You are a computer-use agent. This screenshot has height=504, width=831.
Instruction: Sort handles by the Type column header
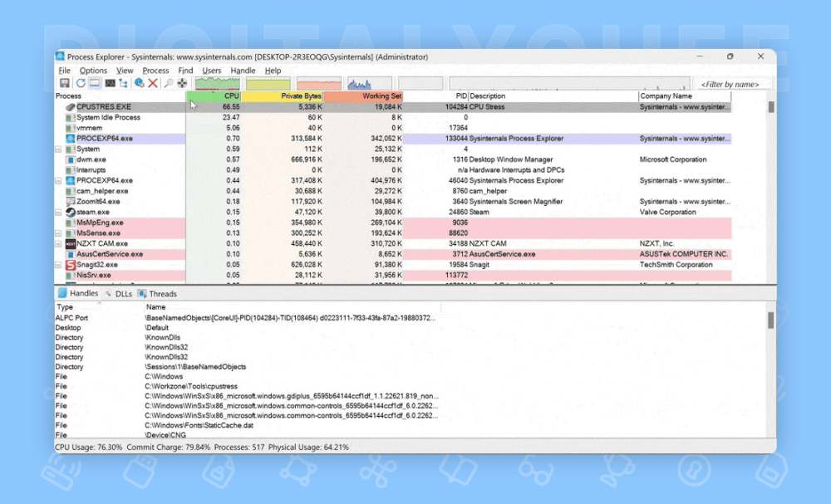coord(99,307)
